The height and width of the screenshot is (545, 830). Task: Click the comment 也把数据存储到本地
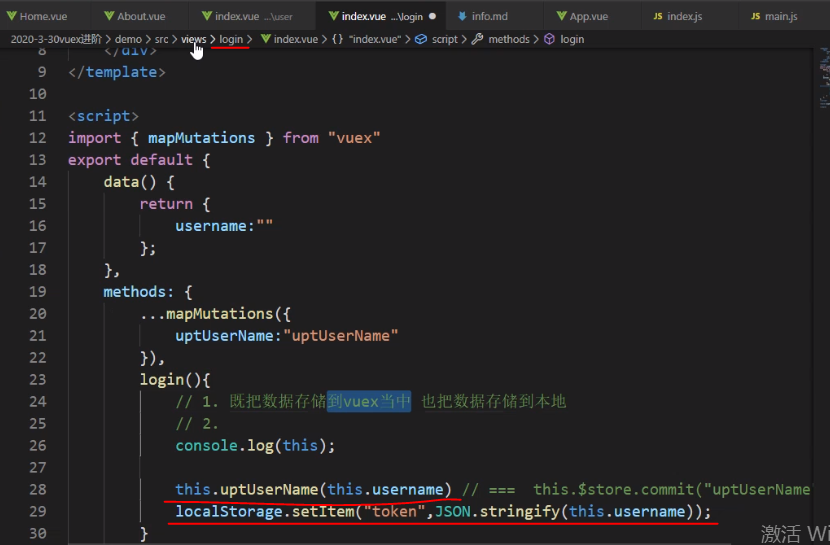pos(493,402)
